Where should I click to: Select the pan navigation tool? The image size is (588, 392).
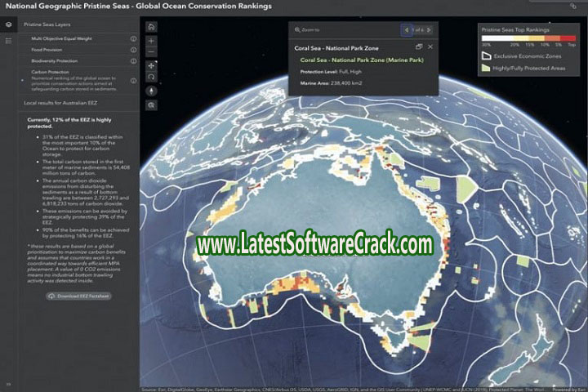(x=152, y=65)
